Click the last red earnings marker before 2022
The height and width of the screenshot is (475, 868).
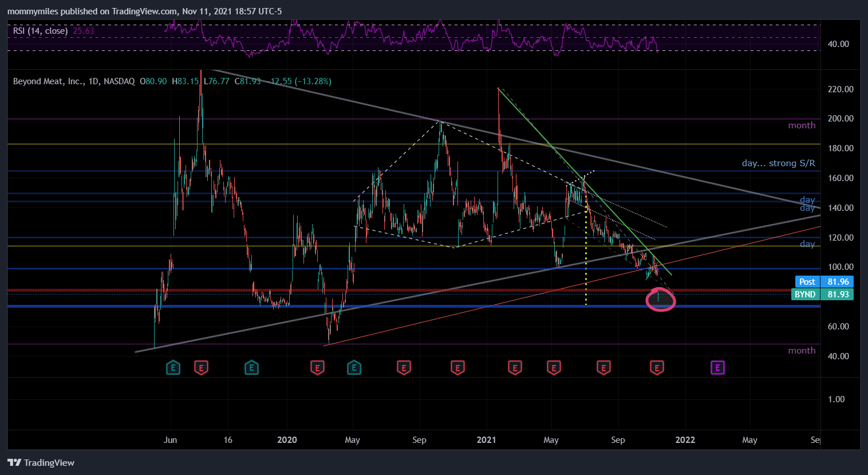pos(657,367)
